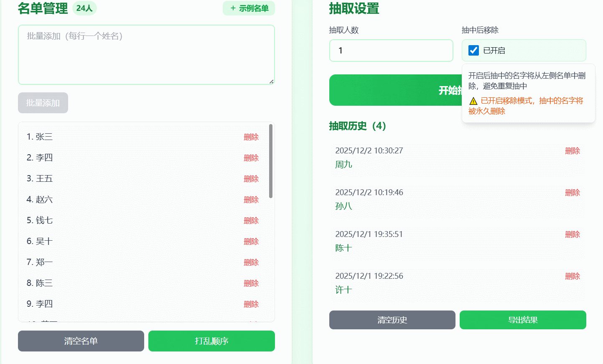Remove the 许十 entry from history

tap(572, 276)
